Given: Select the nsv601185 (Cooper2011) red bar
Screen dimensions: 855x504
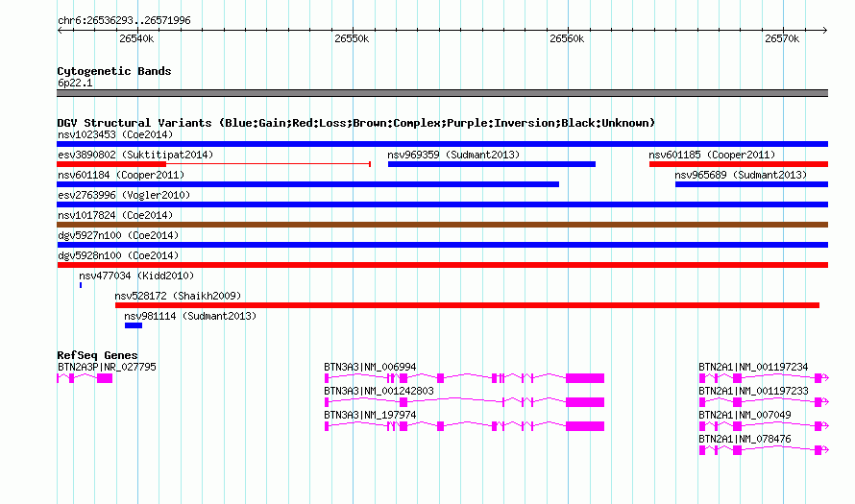Looking at the screenshot, I should click(739, 164).
